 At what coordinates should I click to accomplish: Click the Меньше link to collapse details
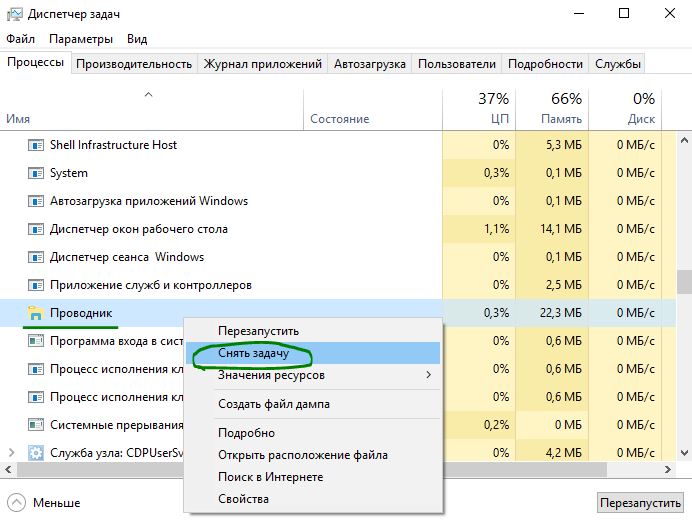[x=56, y=503]
